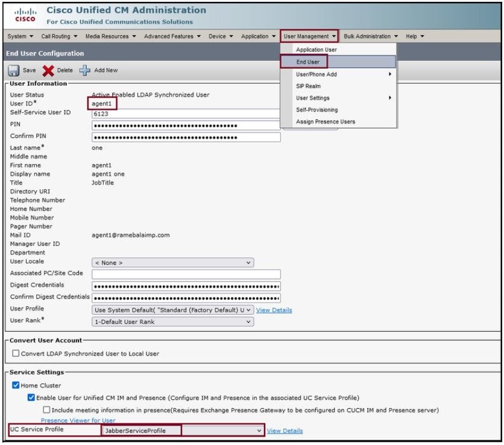Click the red X Delete icon
The width and height of the screenshot is (504, 445).
[48, 71]
